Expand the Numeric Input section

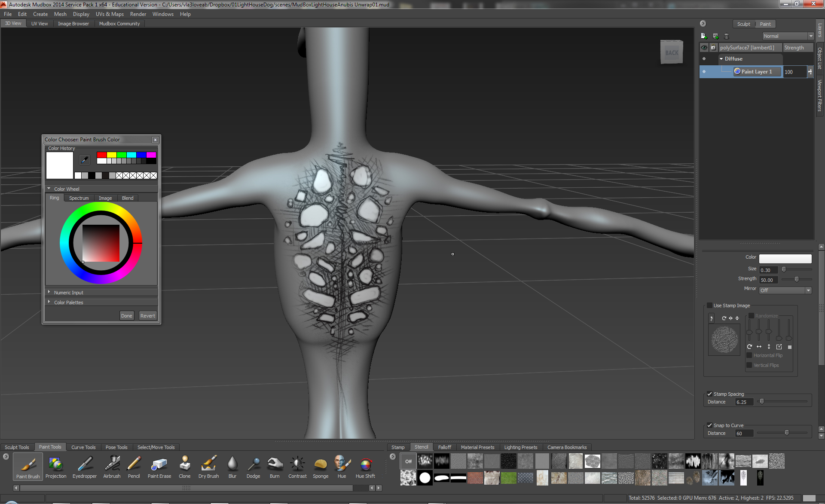coord(69,293)
